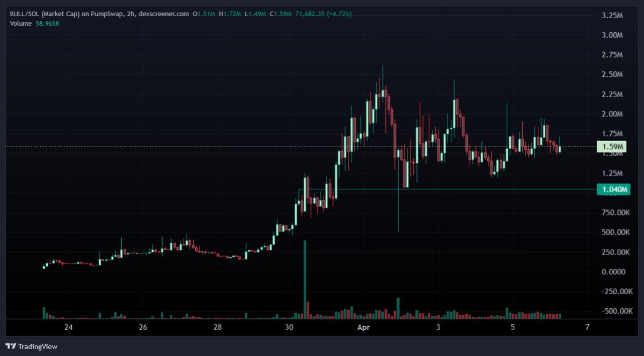Click the Apr label on time axis
Screen dimensions: 644x356
363,327
